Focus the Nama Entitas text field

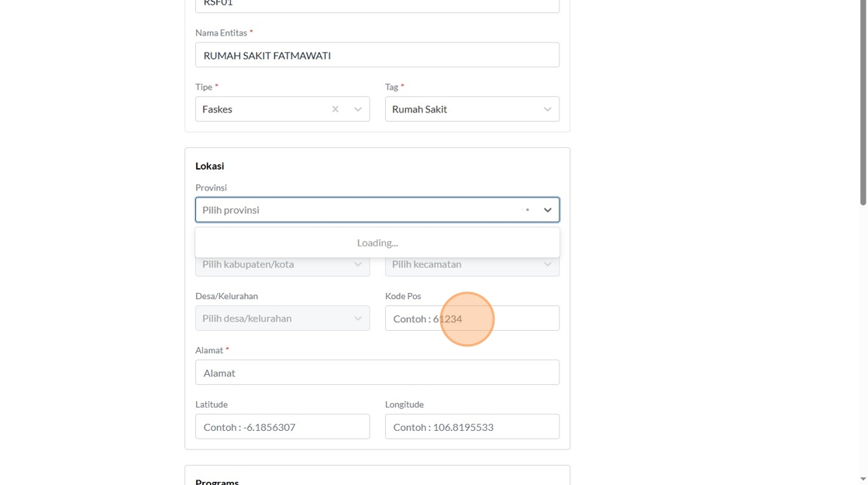377,55
